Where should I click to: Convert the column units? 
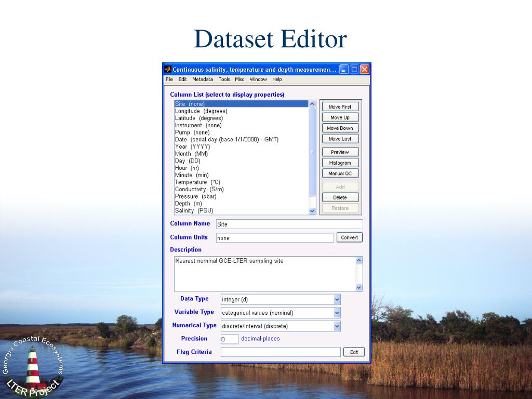[350, 237]
